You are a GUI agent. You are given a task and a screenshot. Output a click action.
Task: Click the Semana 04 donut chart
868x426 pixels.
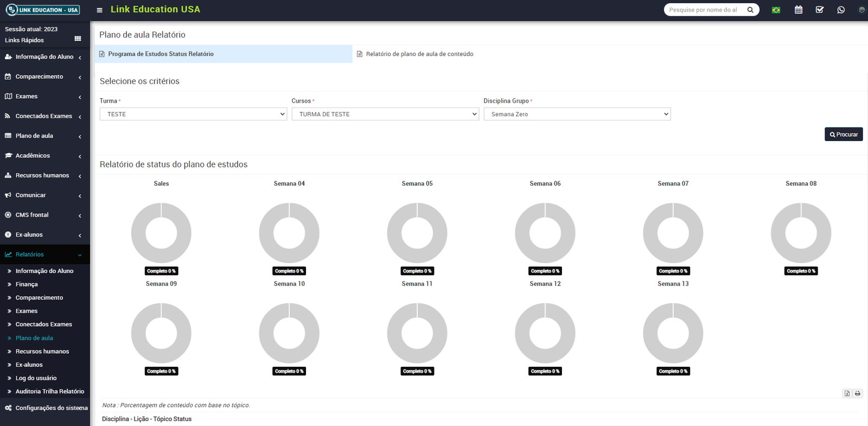tap(289, 233)
